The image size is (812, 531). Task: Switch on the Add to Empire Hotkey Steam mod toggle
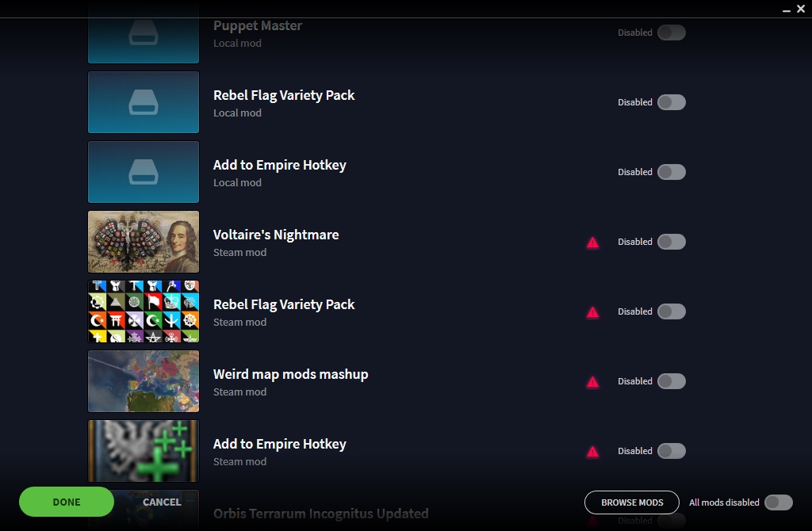(x=672, y=451)
